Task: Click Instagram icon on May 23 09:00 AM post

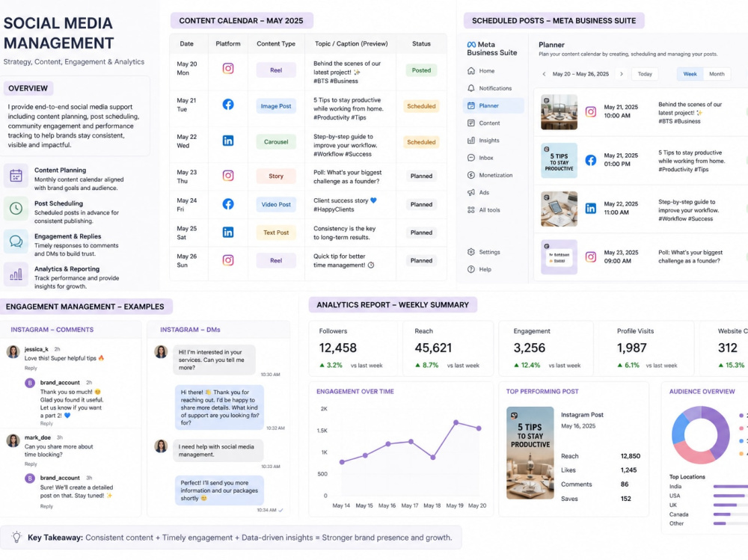Action: tap(591, 257)
